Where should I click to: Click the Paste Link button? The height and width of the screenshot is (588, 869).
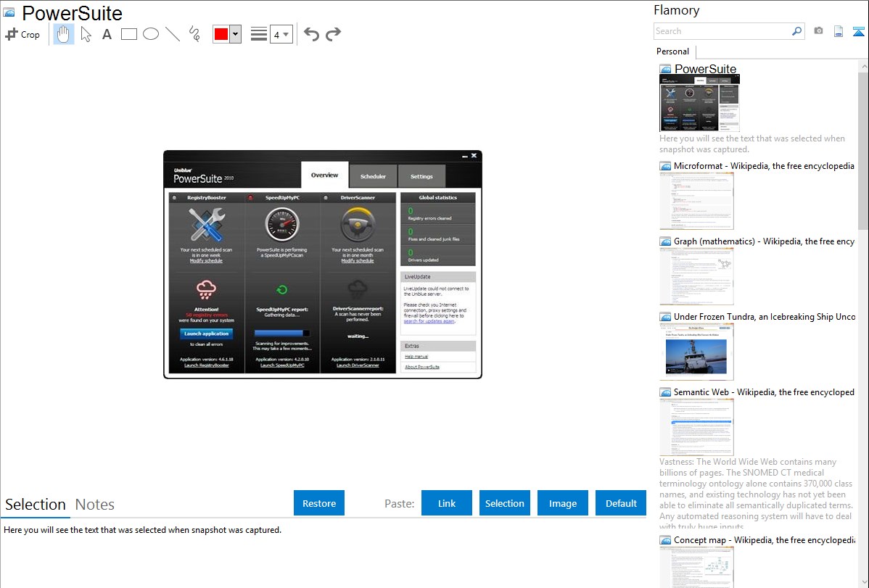[x=447, y=503]
